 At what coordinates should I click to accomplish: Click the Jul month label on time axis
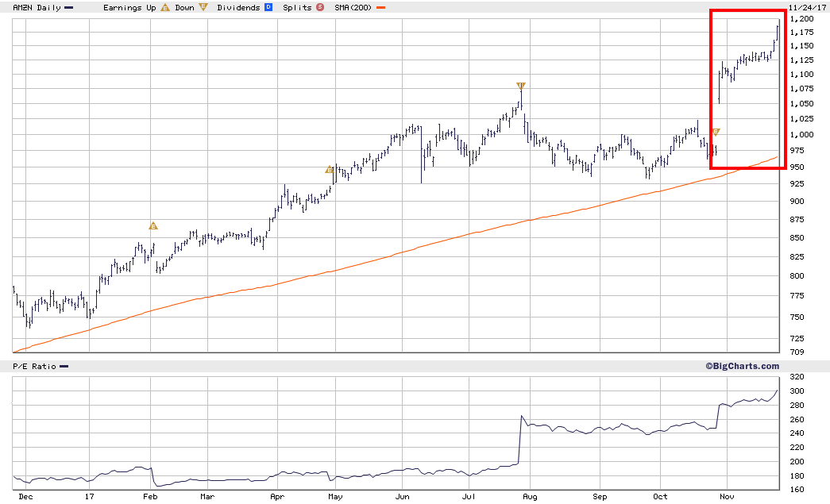point(469,497)
